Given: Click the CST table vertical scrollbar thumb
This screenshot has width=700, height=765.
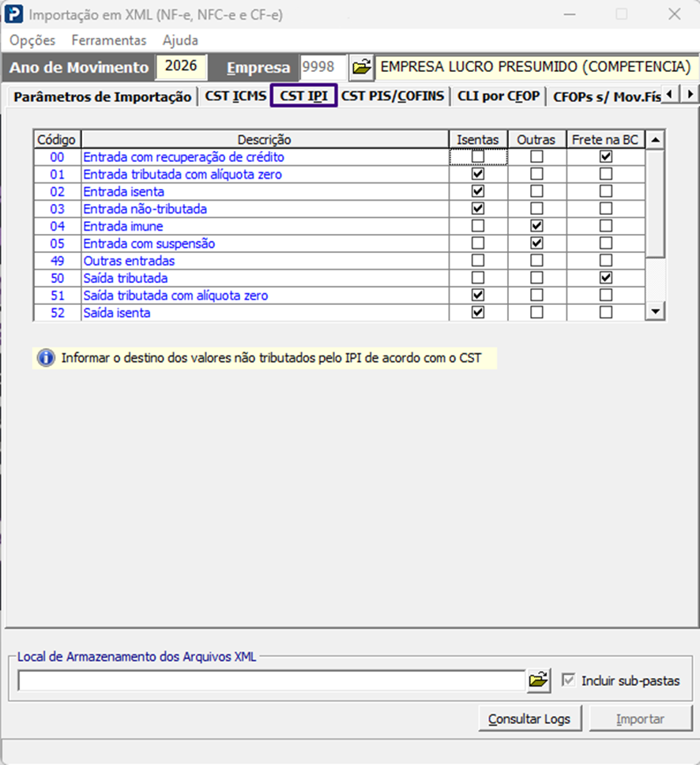Looking at the screenshot, I should click(655, 204).
